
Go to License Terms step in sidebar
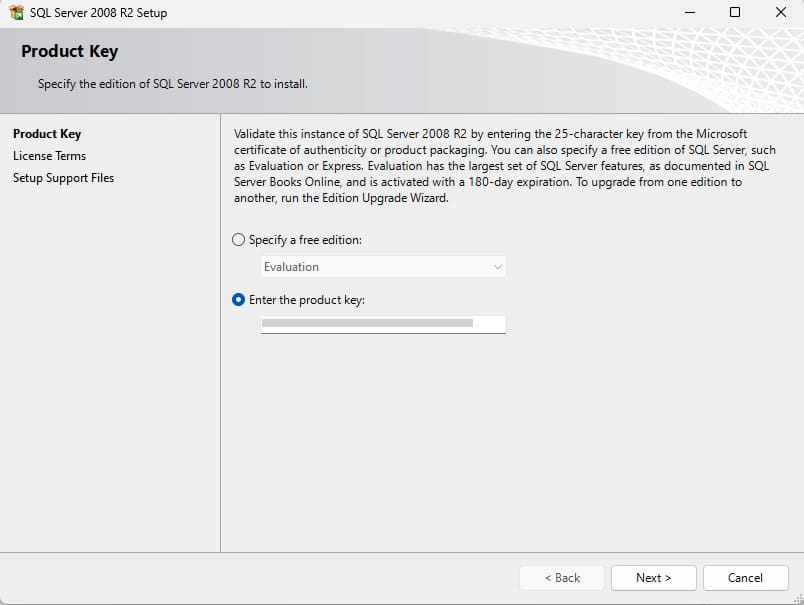click(x=49, y=156)
